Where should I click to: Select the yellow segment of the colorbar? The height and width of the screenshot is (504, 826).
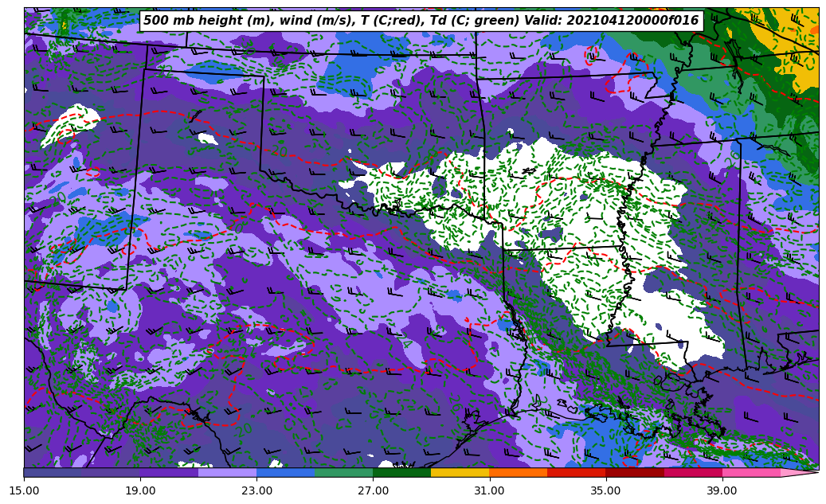(x=460, y=472)
